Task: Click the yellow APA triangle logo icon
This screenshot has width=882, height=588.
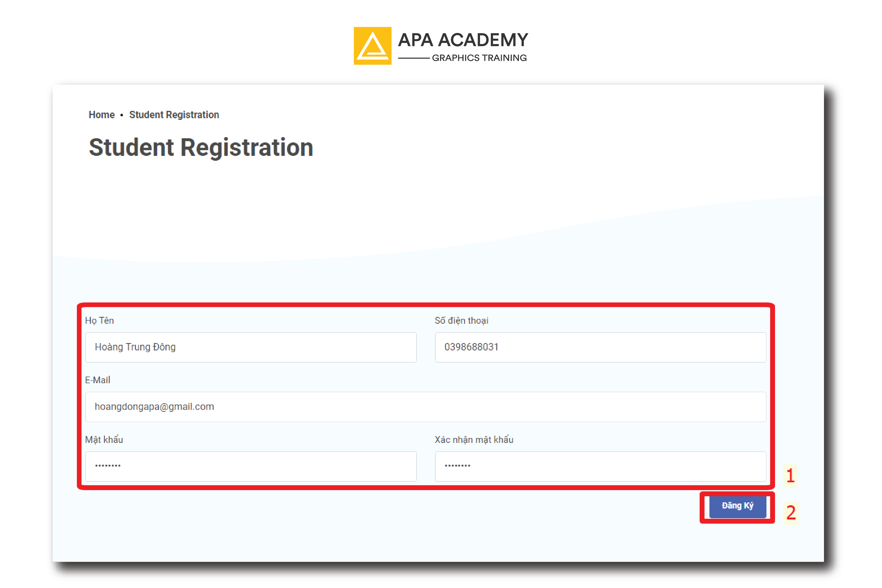Action: tap(372, 46)
